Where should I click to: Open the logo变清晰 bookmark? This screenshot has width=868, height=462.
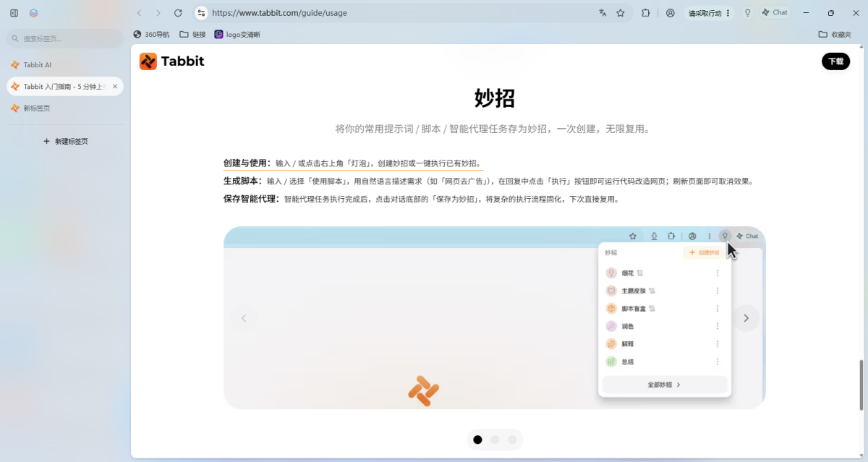[237, 34]
